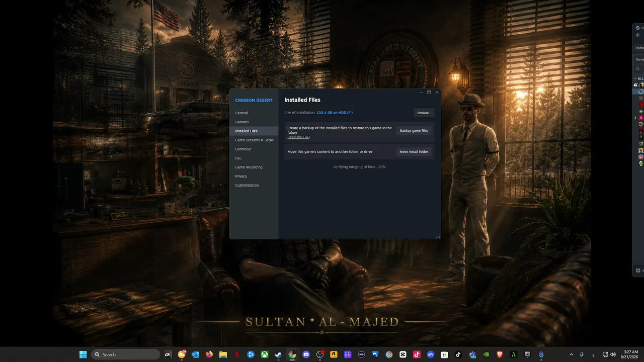Open Discord from the taskbar

(x=306, y=354)
